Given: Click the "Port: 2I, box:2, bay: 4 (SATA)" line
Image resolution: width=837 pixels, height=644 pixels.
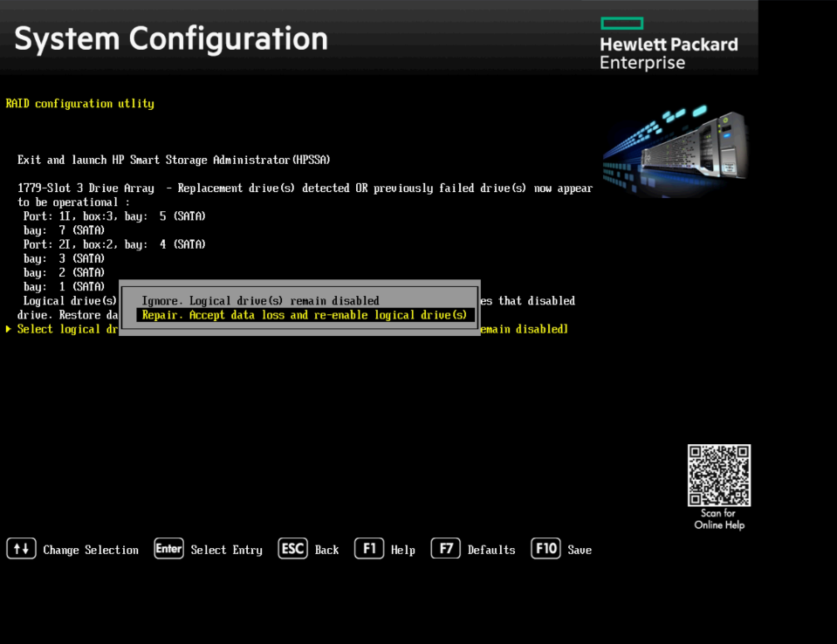Looking at the screenshot, I should click(114, 244).
